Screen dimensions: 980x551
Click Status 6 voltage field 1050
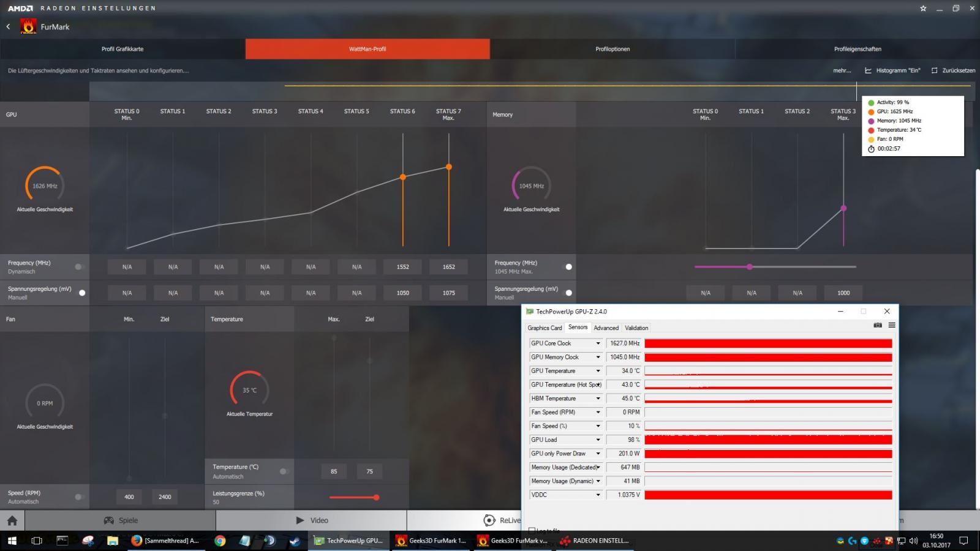pyautogui.click(x=402, y=293)
